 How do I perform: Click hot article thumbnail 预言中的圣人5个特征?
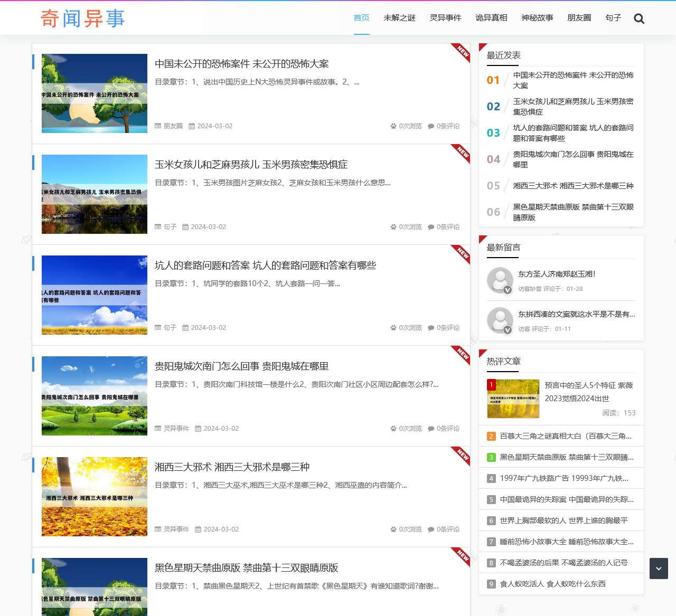[513, 399]
